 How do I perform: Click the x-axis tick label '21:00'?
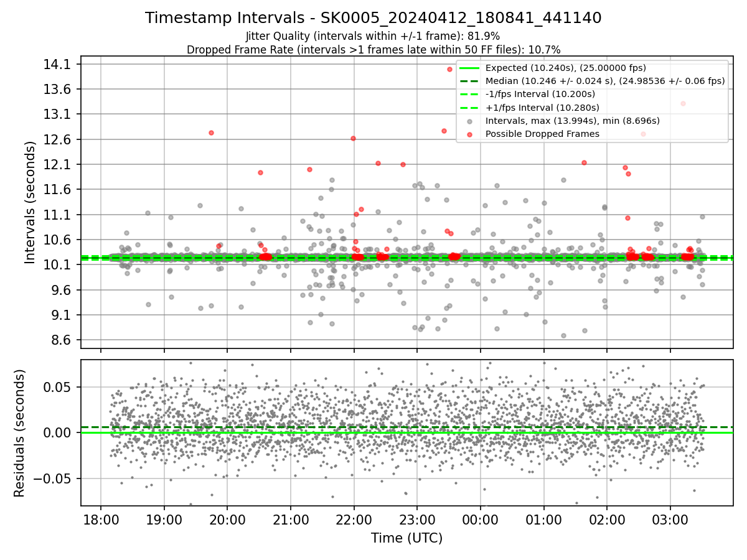[x=291, y=519]
